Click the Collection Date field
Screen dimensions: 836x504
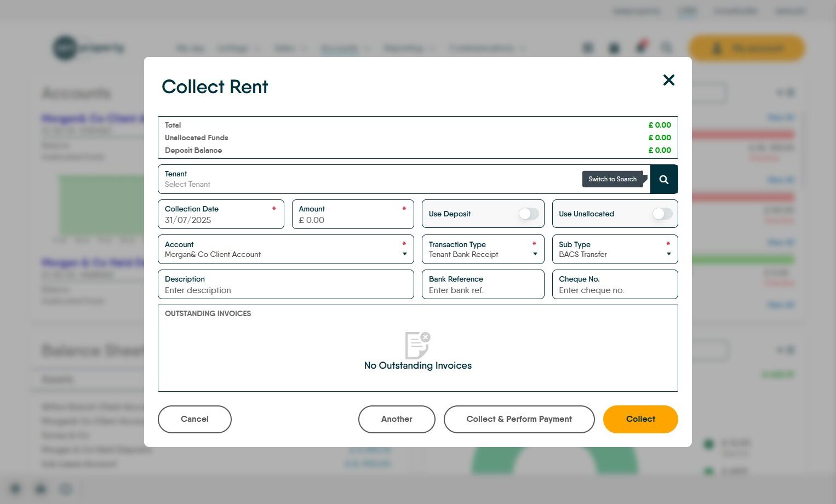[221, 214]
